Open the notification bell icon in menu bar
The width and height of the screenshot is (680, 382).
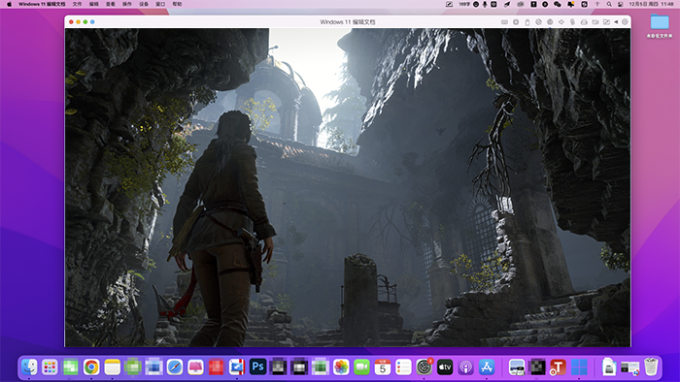click(571, 4)
